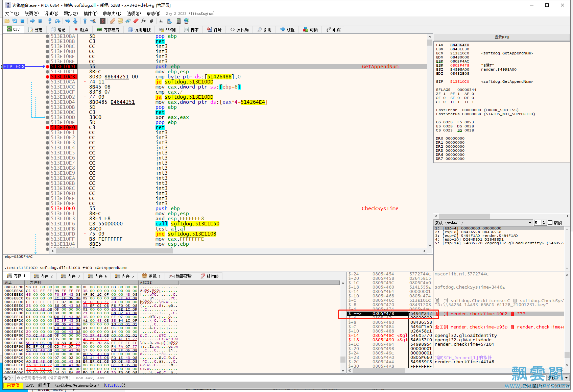The height and width of the screenshot is (392, 573).
Task: Toggle breakpoint bullet at address 513E10F6
Action: click(x=47, y=224)
